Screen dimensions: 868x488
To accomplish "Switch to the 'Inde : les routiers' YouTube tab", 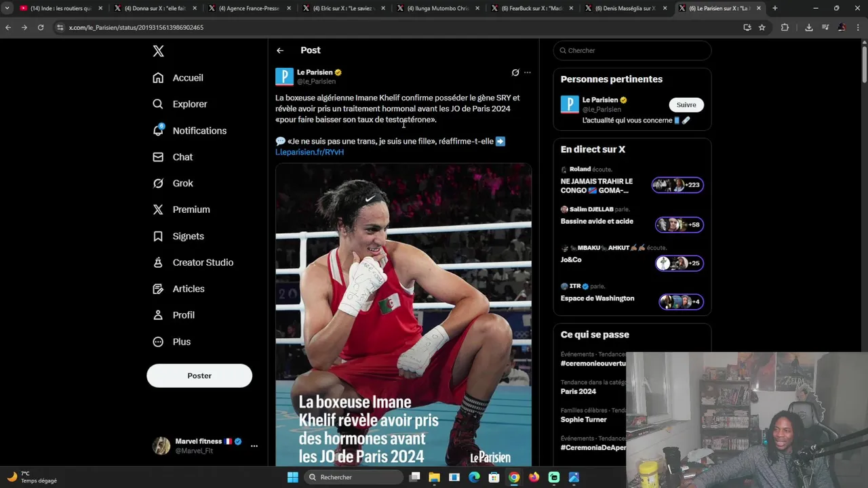I will tap(61, 8).
